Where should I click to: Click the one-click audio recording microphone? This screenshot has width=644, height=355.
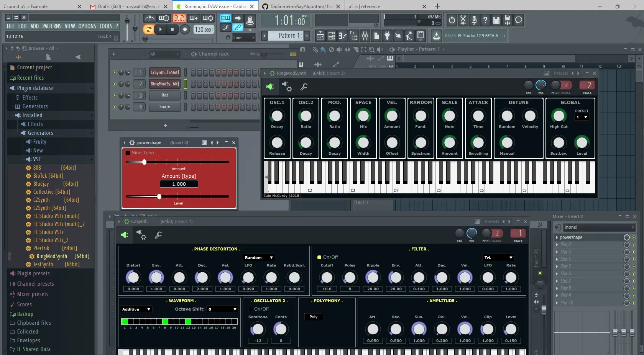(x=474, y=20)
